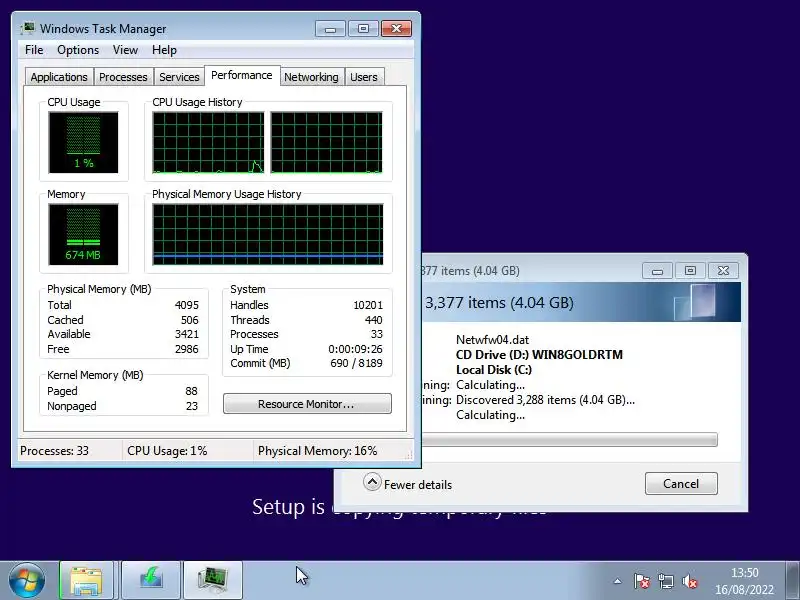Switch to the Services tab
Image resolution: width=800 pixels, height=600 pixels.
pyautogui.click(x=179, y=77)
